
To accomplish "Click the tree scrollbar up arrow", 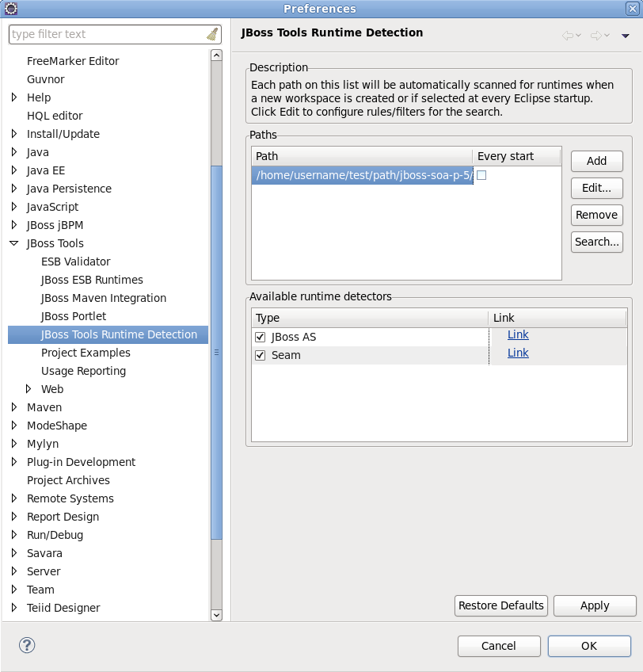I will point(217,55).
